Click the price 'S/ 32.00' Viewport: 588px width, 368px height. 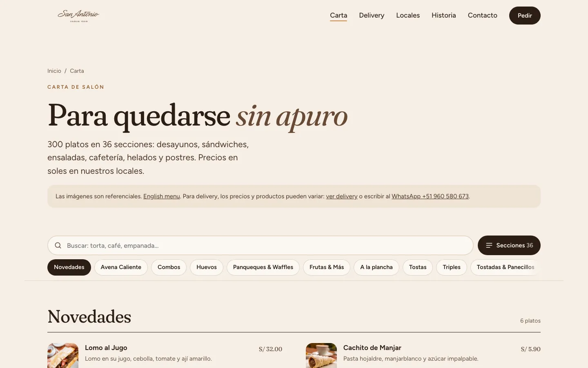(x=270, y=349)
